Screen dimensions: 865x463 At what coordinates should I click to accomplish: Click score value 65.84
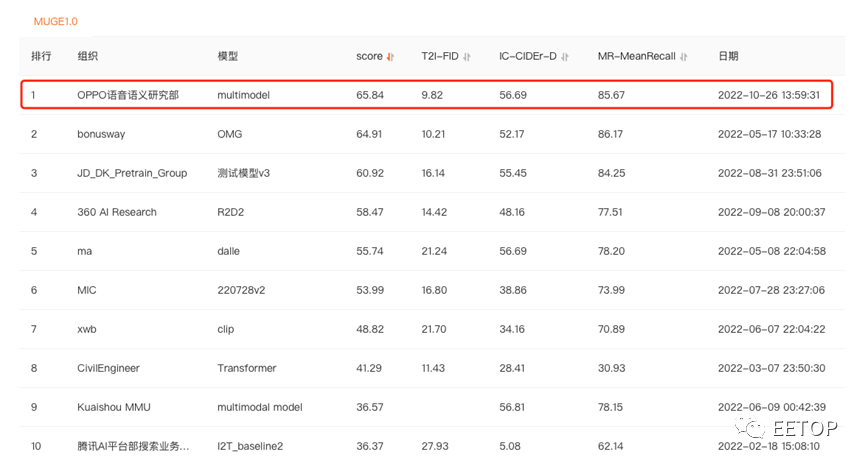(x=370, y=95)
